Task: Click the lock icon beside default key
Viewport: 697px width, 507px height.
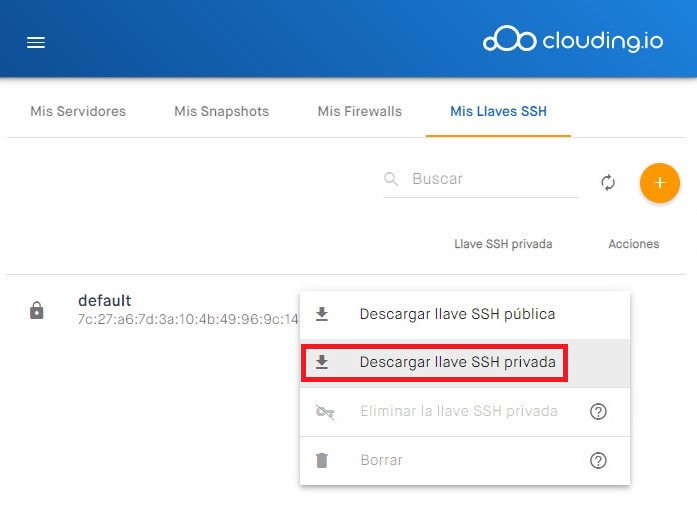Action: coord(37,311)
